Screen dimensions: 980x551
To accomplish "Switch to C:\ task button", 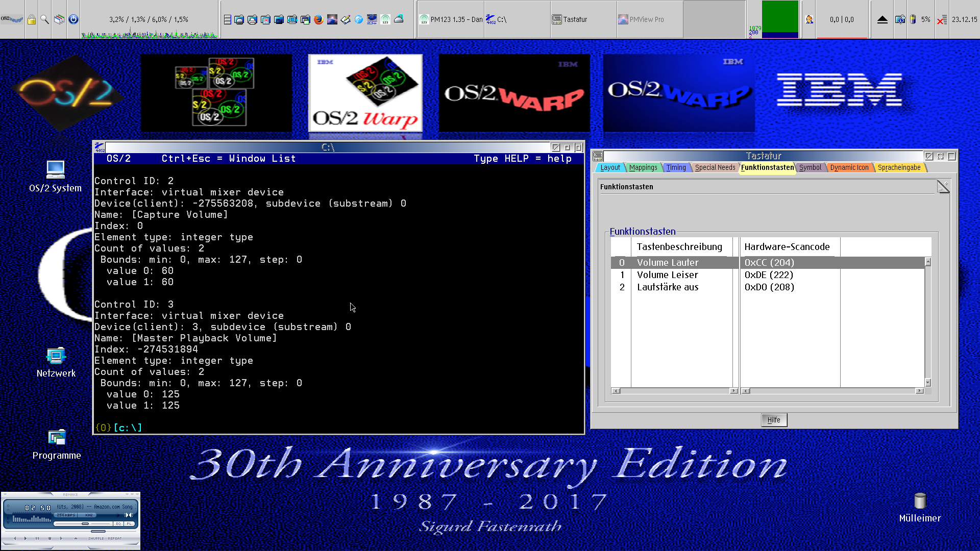I will coord(517,19).
